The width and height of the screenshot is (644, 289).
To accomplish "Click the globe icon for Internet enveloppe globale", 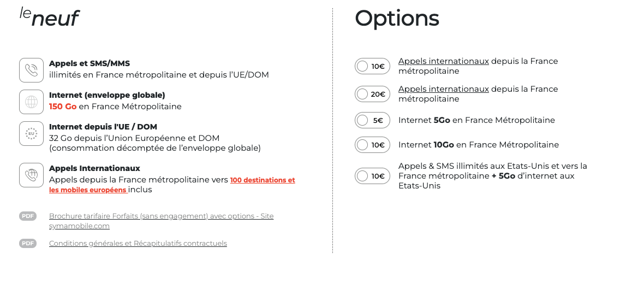I will click(31, 102).
